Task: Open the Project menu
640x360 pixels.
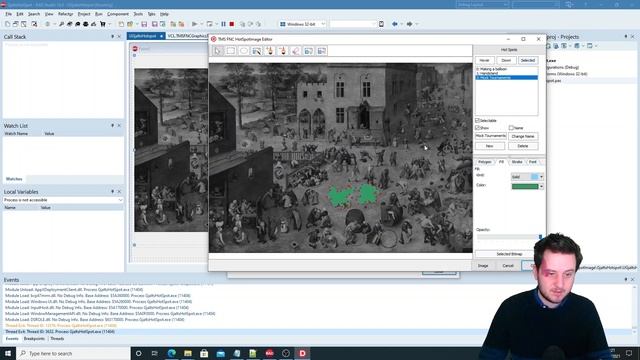Action: (84, 14)
